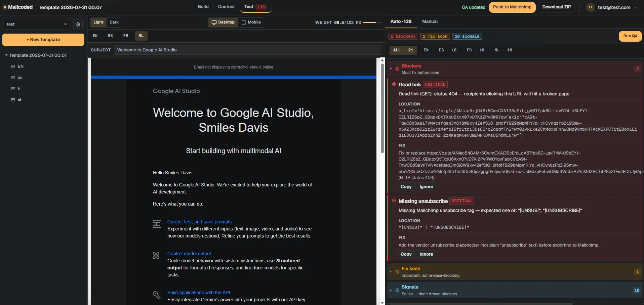The width and height of the screenshot is (644, 305).
Task: Open the Content tab
Action: coord(227,7)
